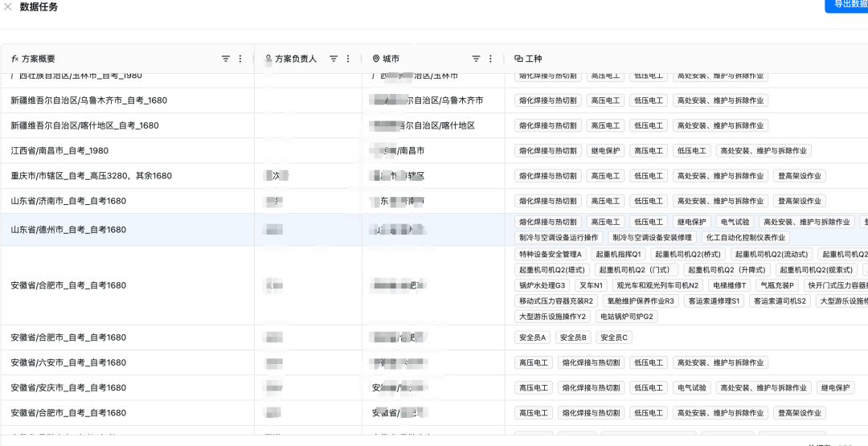Open filter for 城市 column
This screenshot has width=868, height=446.
click(476, 59)
